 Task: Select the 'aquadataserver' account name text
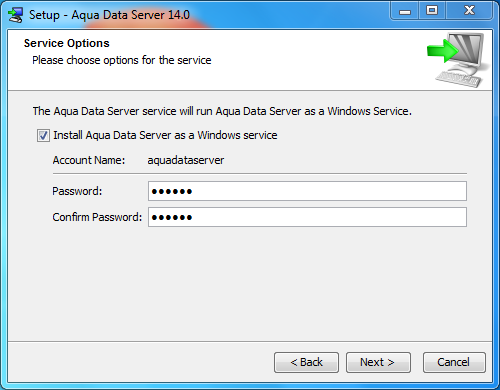(186, 160)
